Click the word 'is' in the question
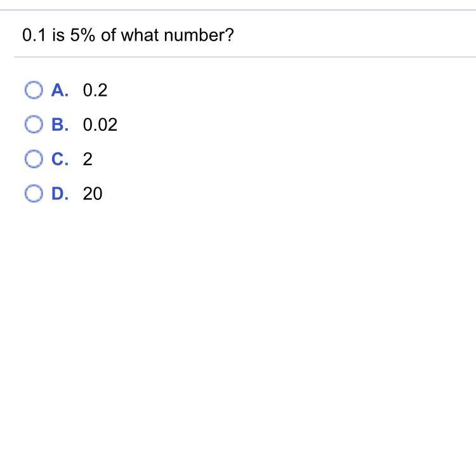The height and width of the screenshot is (476, 476). (x=58, y=36)
